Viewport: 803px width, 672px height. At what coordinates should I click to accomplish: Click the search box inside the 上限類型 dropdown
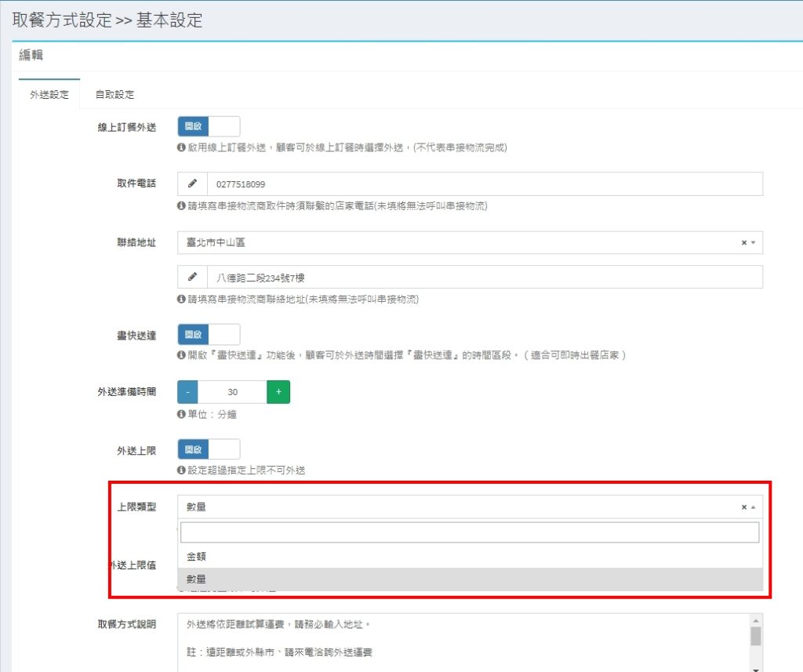point(470,533)
